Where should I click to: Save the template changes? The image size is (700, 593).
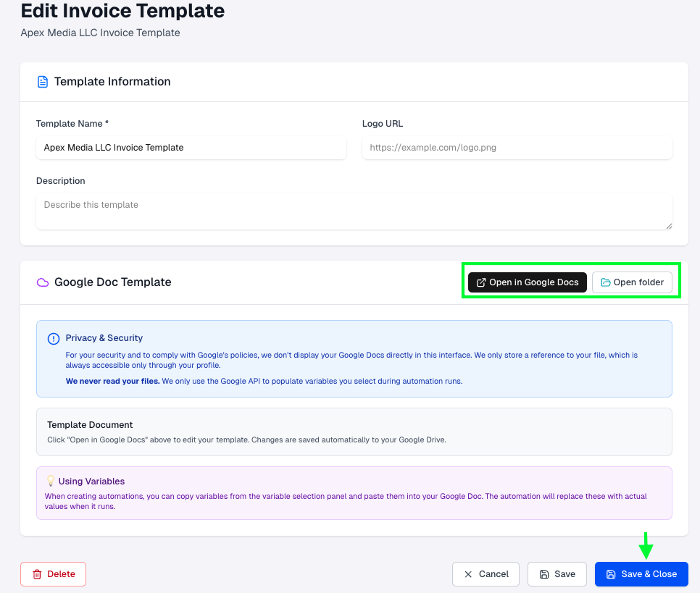coord(557,574)
